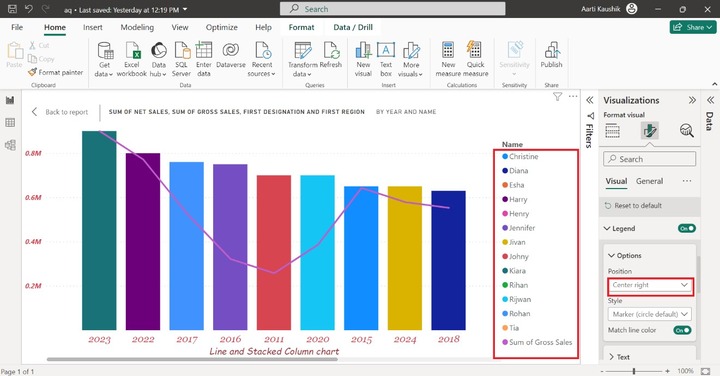Expand the Data pane chevrons

coord(710,100)
